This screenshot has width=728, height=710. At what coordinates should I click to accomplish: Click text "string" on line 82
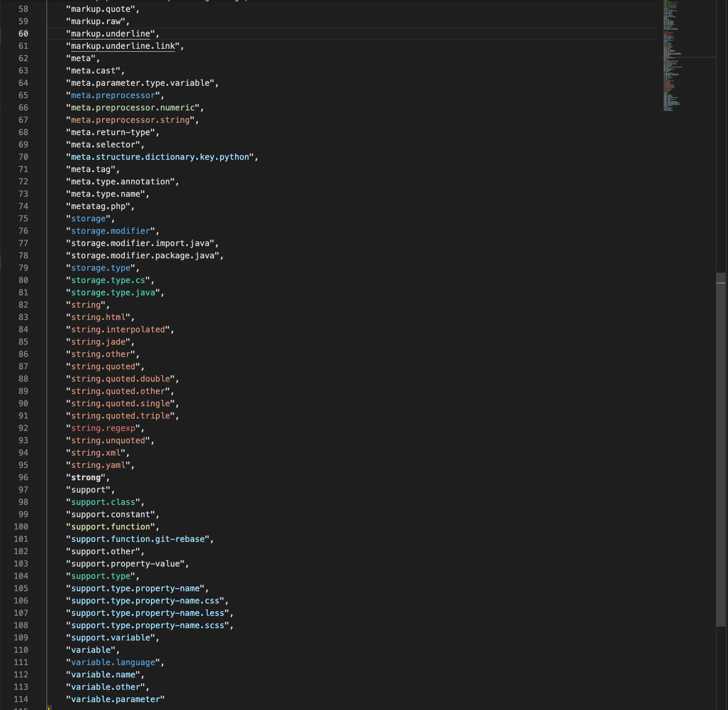(86, 305)
